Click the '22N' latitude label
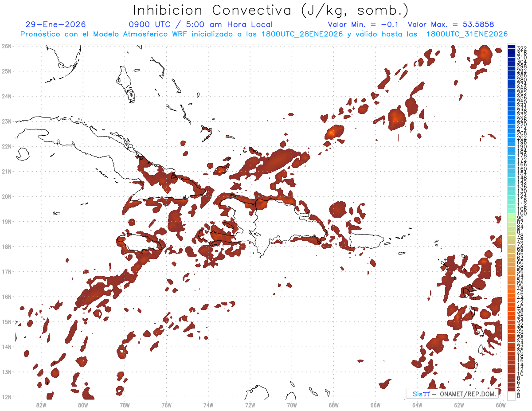 6,146
